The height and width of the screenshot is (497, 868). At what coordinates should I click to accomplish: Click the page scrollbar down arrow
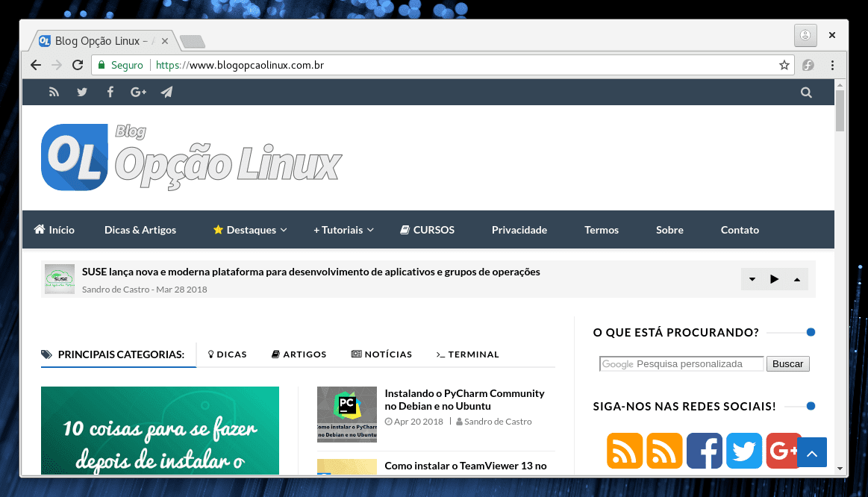pyautogui.click(x=840, y=468)
